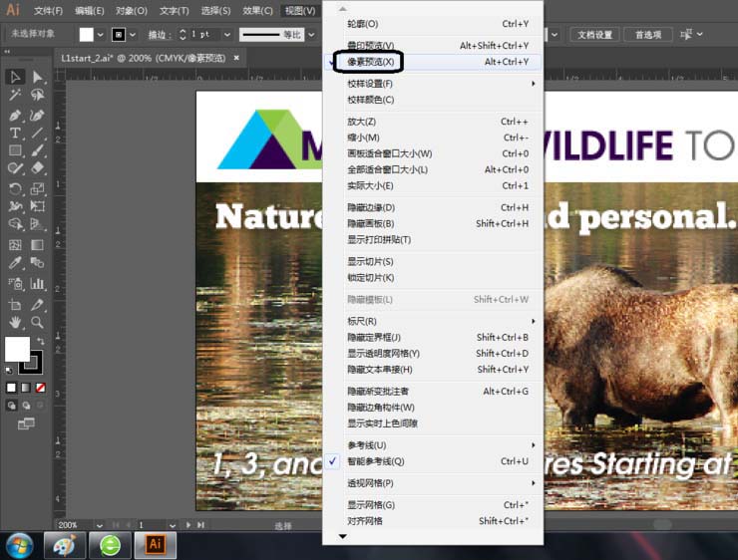Viewport: 738px width, 560px height.
Task: Select the Perspective Grid tool
Action: pyautogui.click(x=37, y=224)
